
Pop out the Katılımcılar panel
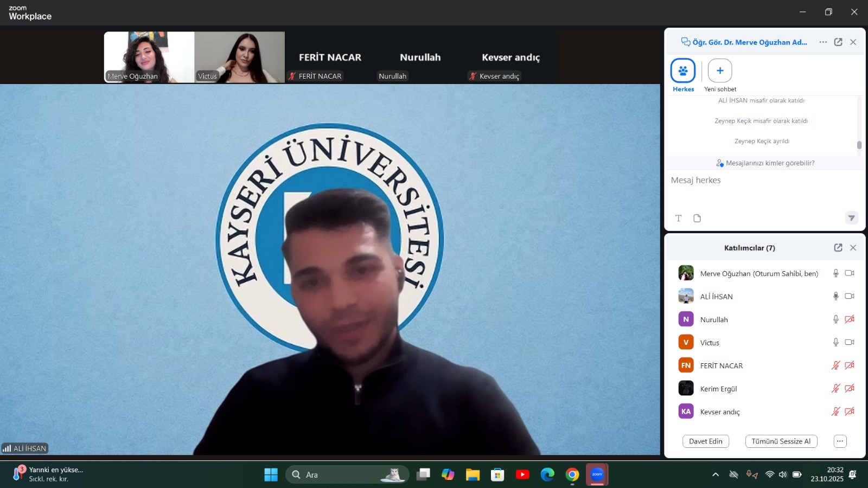point(838,248)
